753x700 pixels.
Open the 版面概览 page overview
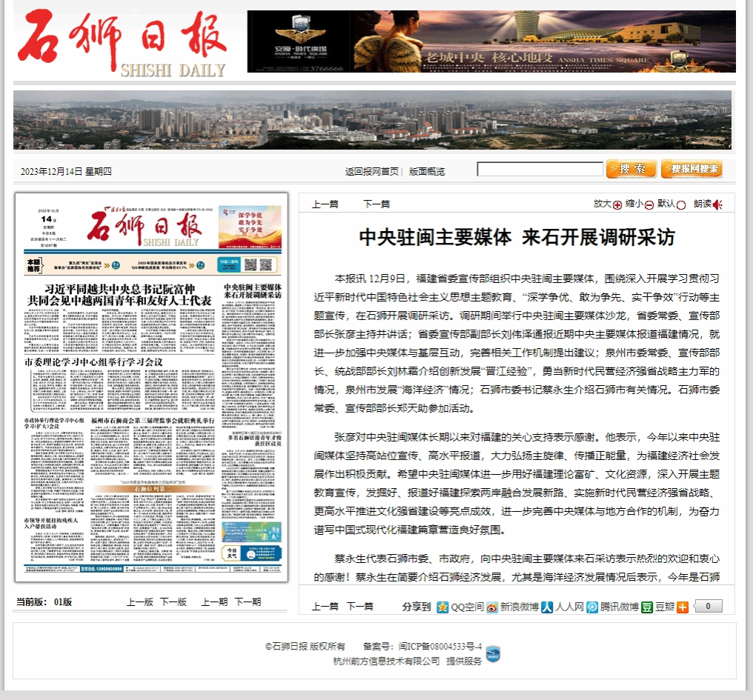pyautogui.click(x=427, y=171)
